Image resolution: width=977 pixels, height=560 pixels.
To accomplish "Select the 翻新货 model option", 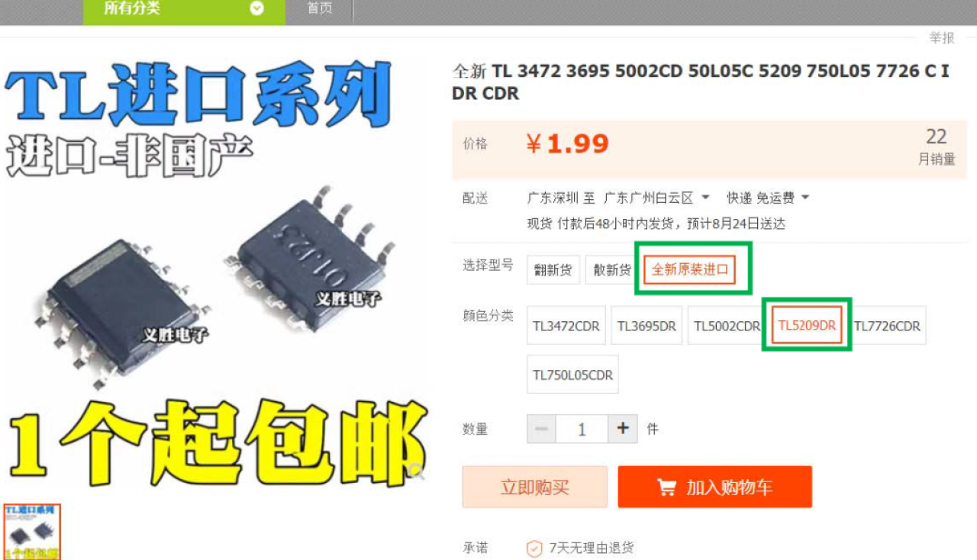I will point(553,270).
